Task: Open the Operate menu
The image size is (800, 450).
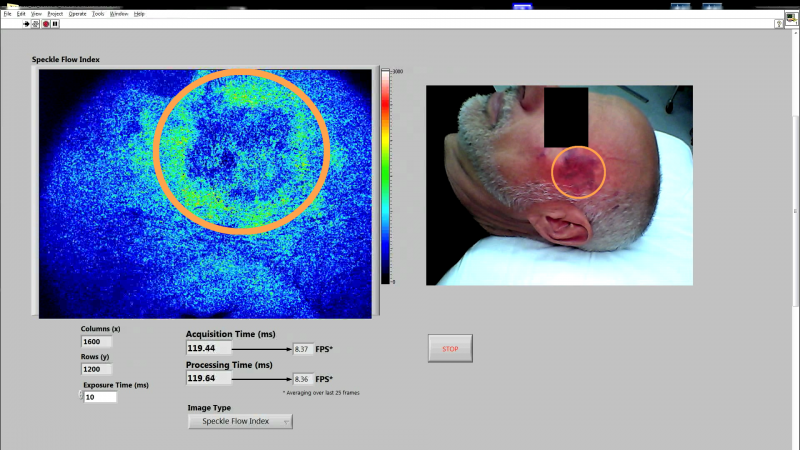Action: tap(78, 14)
